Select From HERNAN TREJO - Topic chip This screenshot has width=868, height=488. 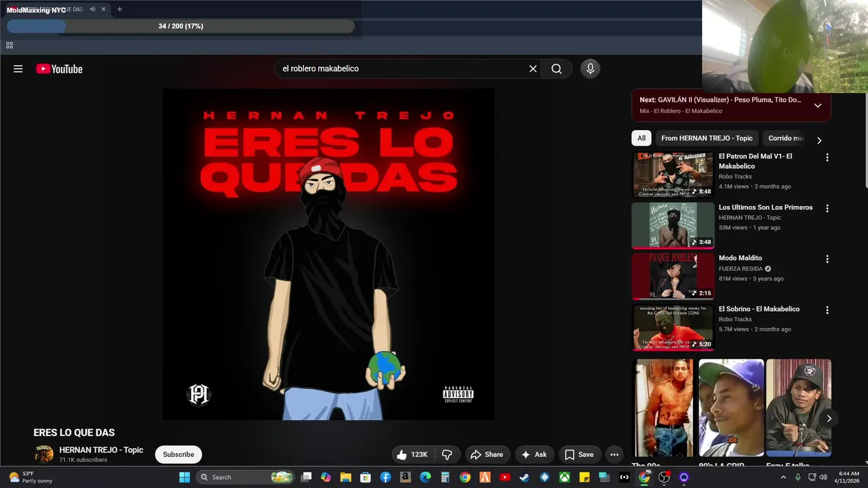(707, 138)
